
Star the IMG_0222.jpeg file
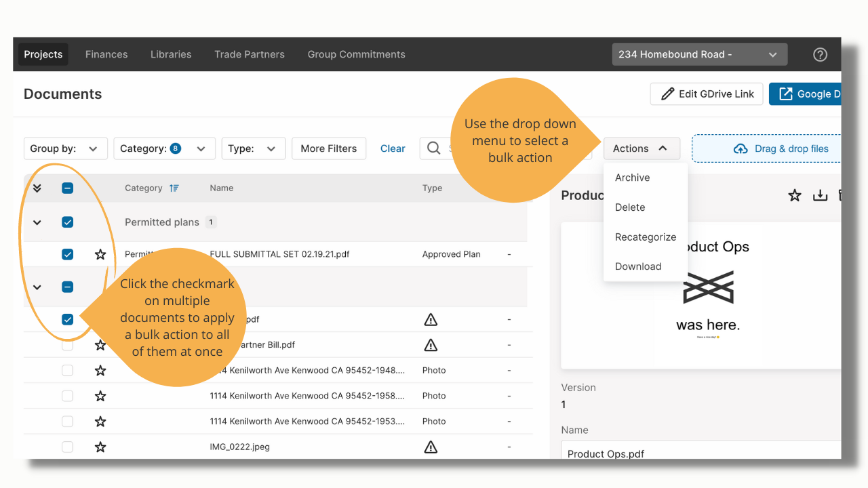pos(100,447)
